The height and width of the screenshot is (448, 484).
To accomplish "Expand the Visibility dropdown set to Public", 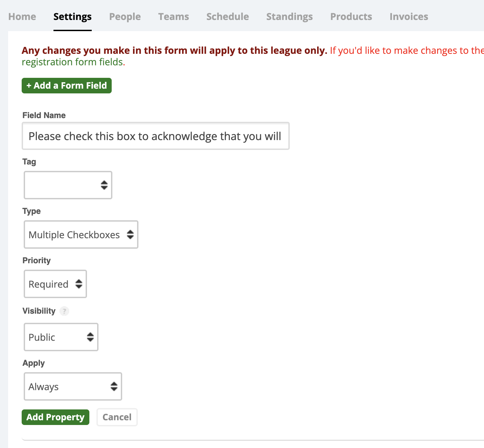I will click(61, 337).
